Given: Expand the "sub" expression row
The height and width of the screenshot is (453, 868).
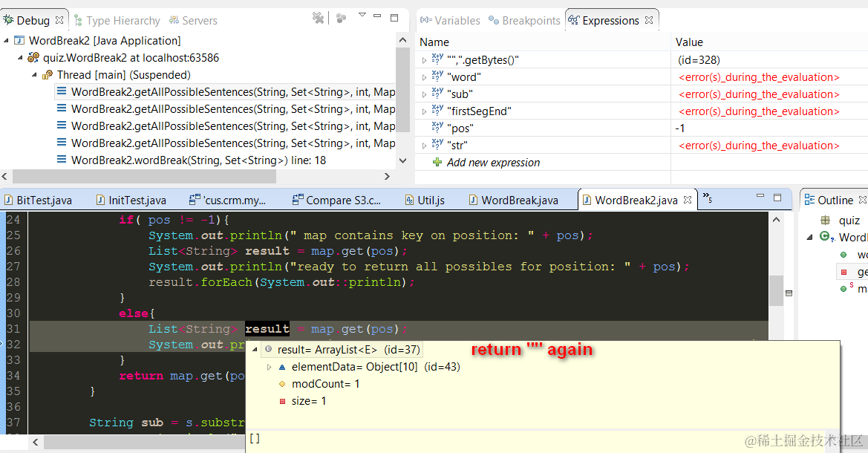Looking at the screenshot, I should tap(424, 95).
